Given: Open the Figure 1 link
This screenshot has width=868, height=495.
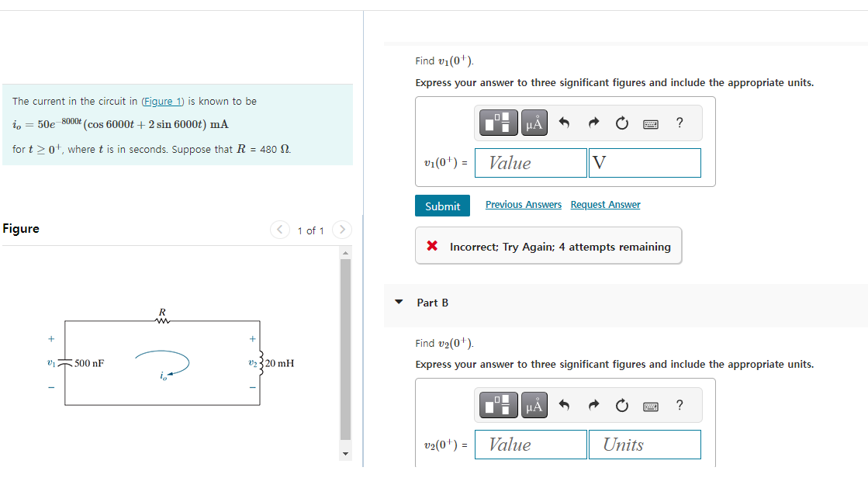Looking at the screenshot, I should click(163, 101).
